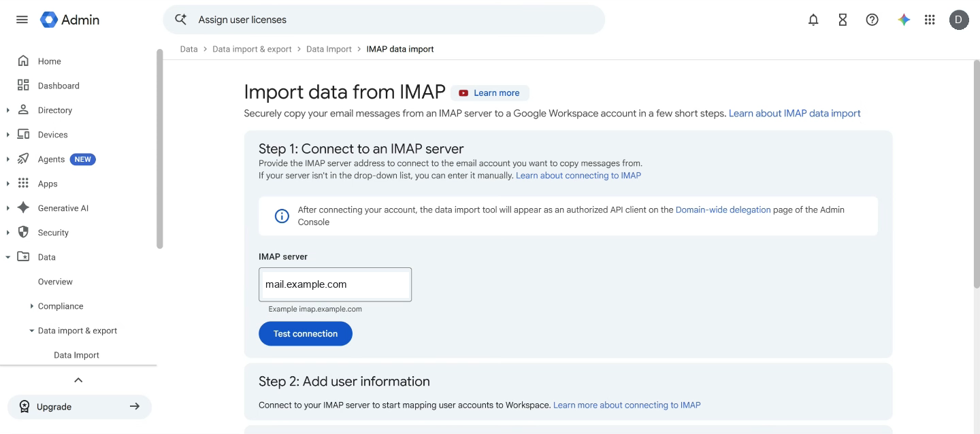
Task: Go to Data breadcrumb
Action: click(x=189, y=49)
